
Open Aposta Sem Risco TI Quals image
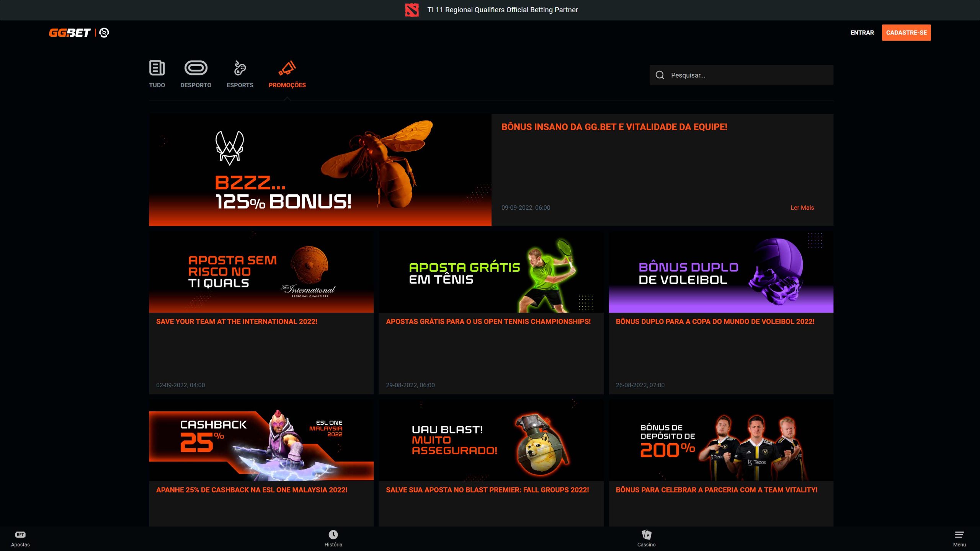pos(261,272)
